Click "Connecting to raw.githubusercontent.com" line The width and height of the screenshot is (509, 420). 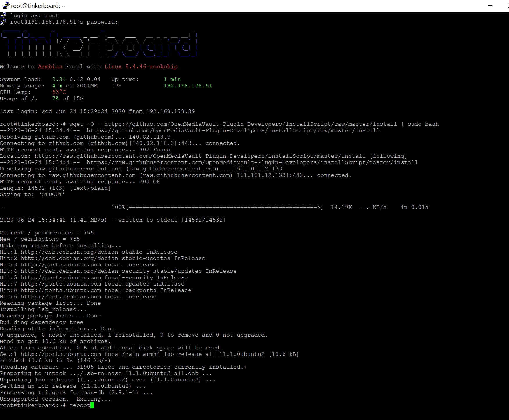tap(176, 175)
